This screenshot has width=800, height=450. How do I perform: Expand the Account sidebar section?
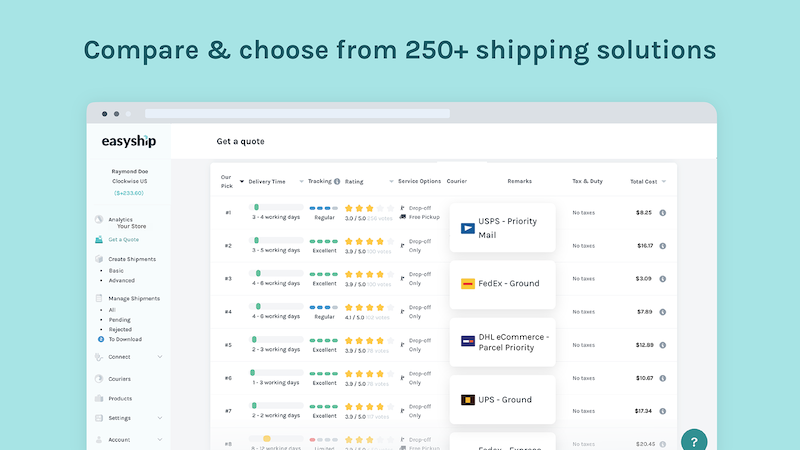click(x=160, y=439)
